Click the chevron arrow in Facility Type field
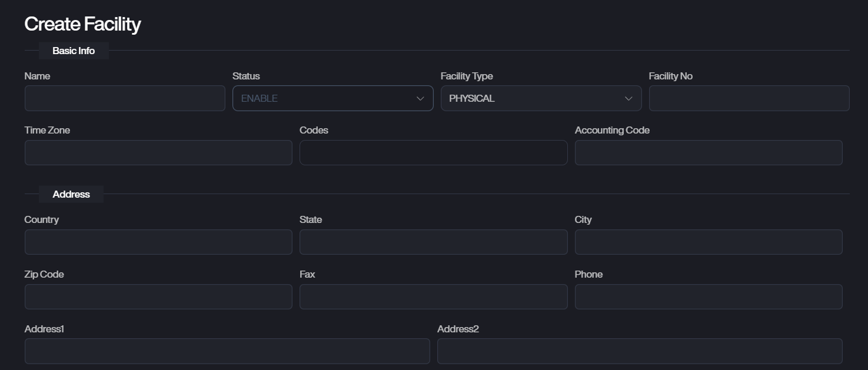Viewport: 868px width, 370px height. (628, 98)
